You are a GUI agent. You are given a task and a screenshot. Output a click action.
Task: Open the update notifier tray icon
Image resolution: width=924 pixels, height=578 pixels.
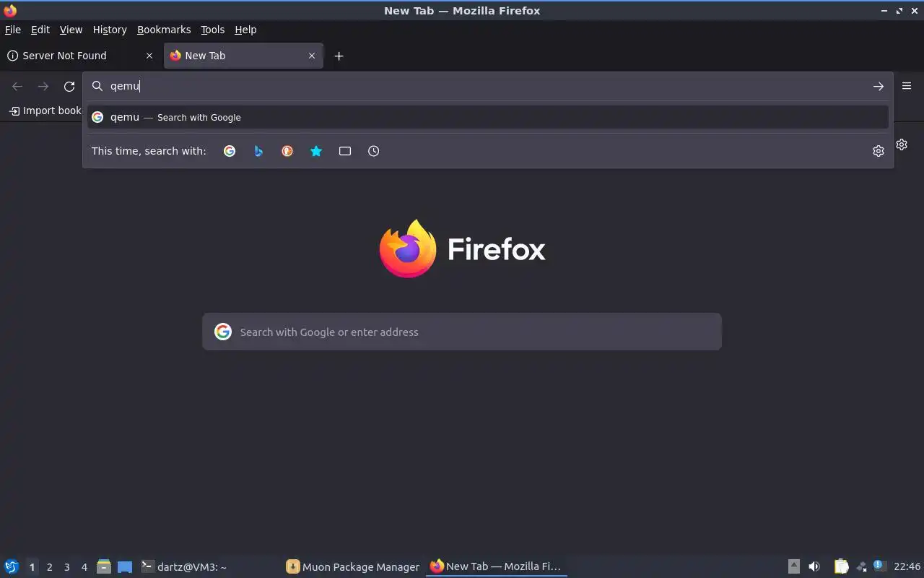[x=879, y=566]
